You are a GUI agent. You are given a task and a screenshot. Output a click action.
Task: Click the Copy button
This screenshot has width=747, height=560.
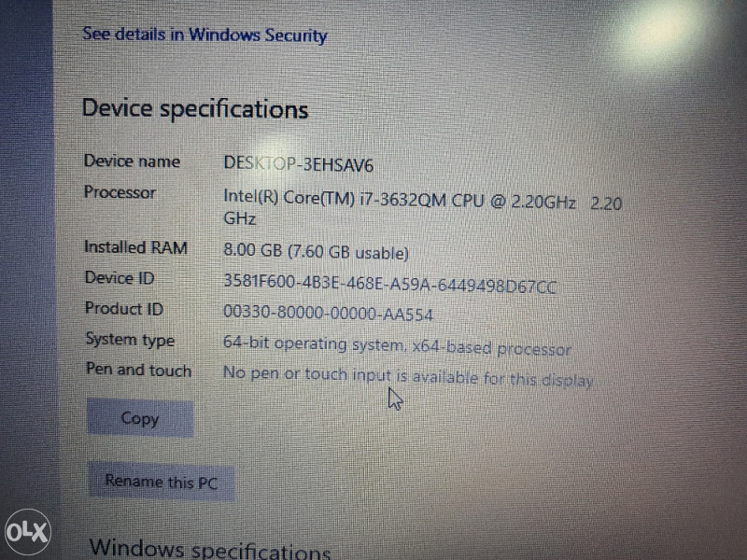[x=140, y=418]
